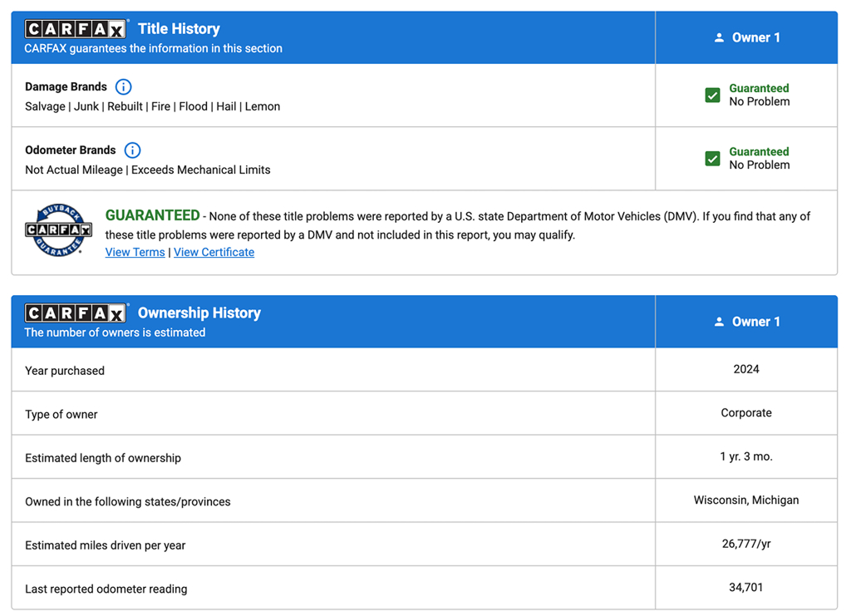Viewport: 851px width, 616px height.
Task: Open the View Certificate link
Action: pos(214,252)
